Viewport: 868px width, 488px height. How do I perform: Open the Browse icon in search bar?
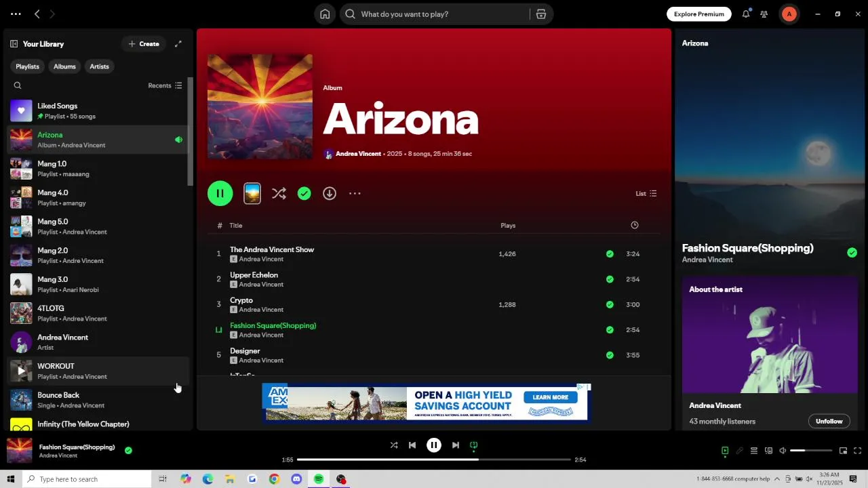pos(541,14)
